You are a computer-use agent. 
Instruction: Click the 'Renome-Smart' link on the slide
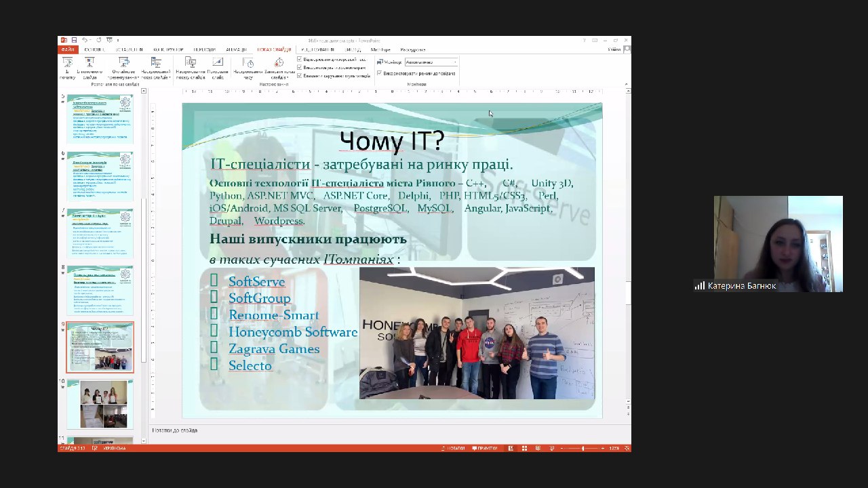tap(273, 315)
